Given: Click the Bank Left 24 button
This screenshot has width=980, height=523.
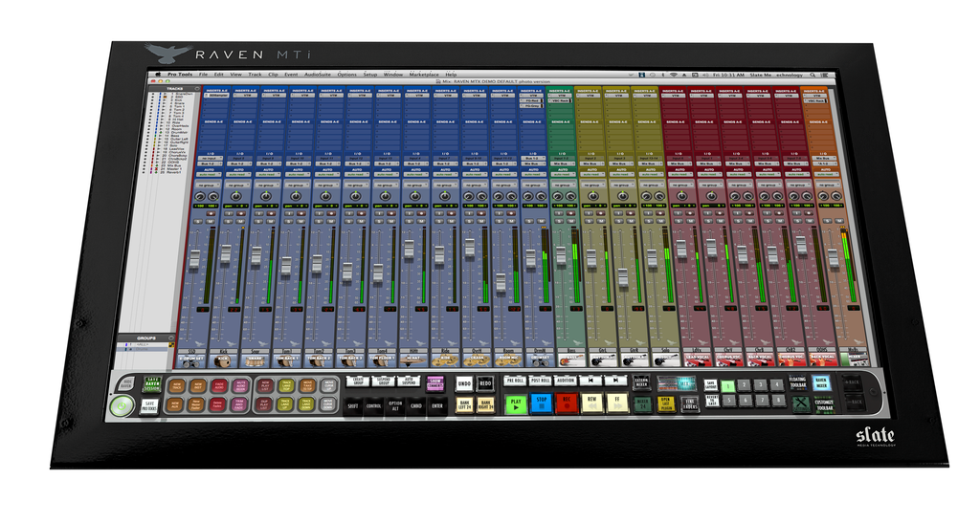Looking at the screenshot, I should 464,405.
